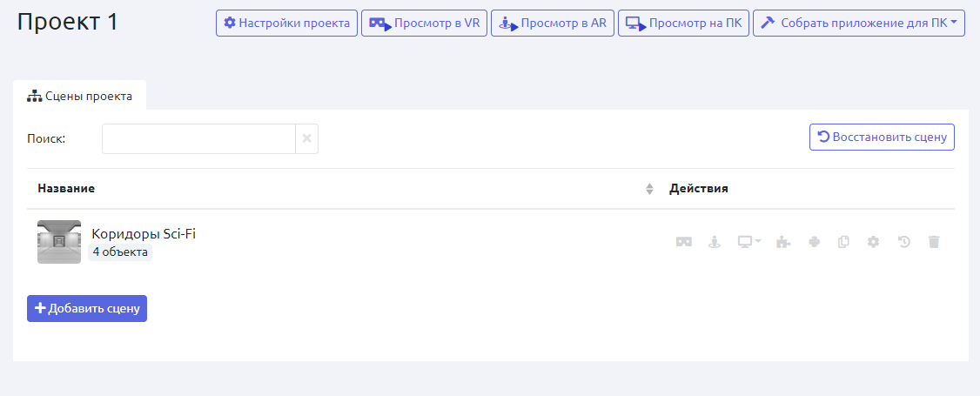Launch 'Просмотр в AR'

[x=554, y=23]
